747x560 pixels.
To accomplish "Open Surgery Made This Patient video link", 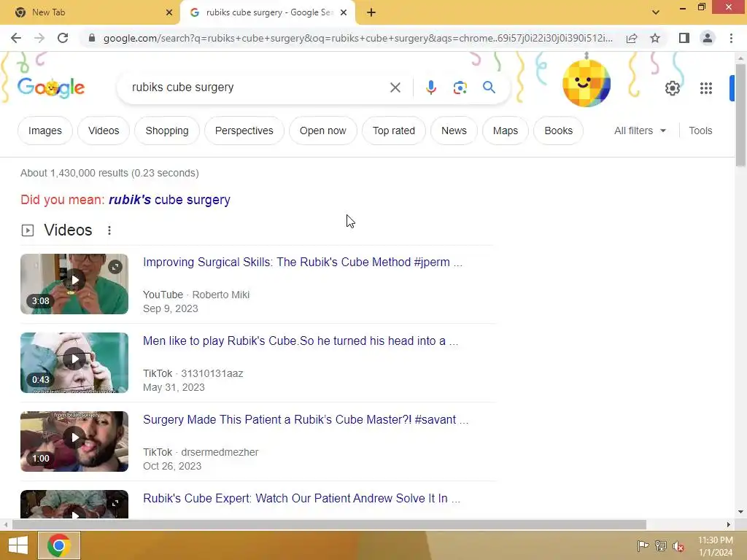I will coord(306,419).
